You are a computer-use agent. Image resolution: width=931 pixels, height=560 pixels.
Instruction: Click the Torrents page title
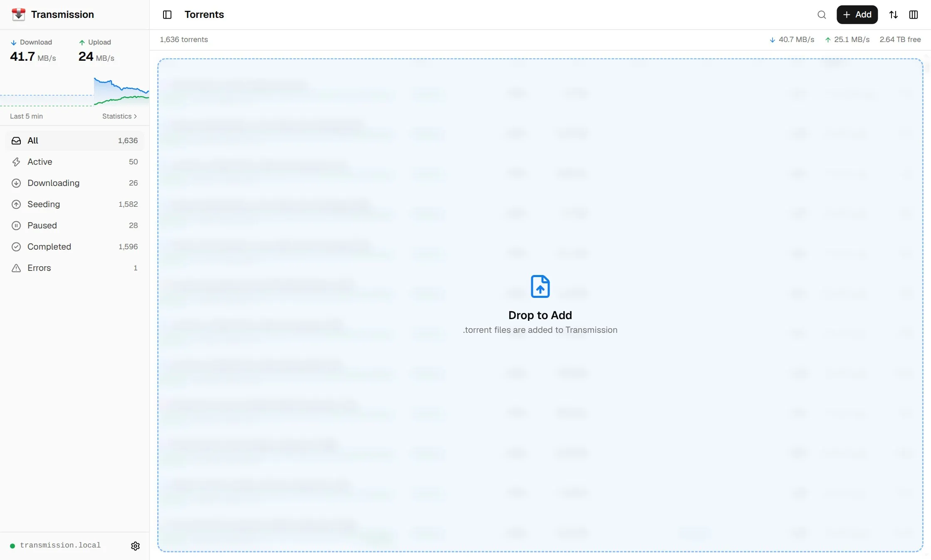tap(204, 15)
